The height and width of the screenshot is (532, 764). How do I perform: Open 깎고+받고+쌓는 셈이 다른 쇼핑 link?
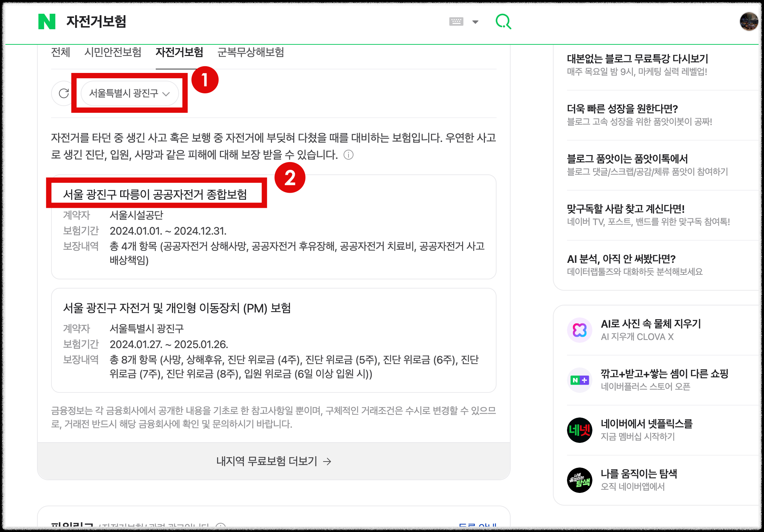point(664,373)
